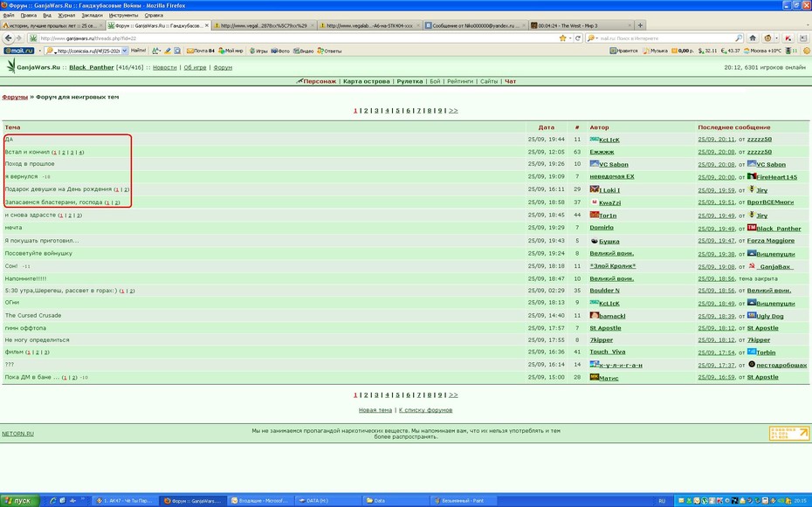Check the dollar exchange rate 32.11

[707, 51]
